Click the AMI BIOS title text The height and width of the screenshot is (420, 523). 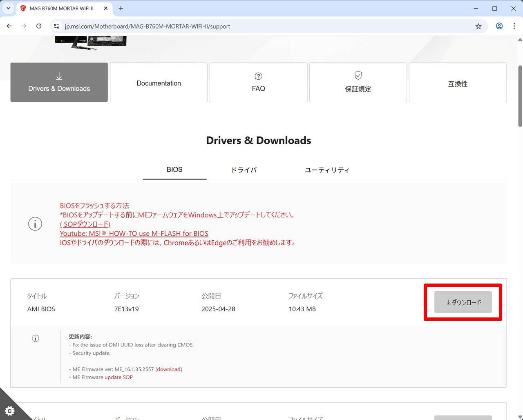41,309
